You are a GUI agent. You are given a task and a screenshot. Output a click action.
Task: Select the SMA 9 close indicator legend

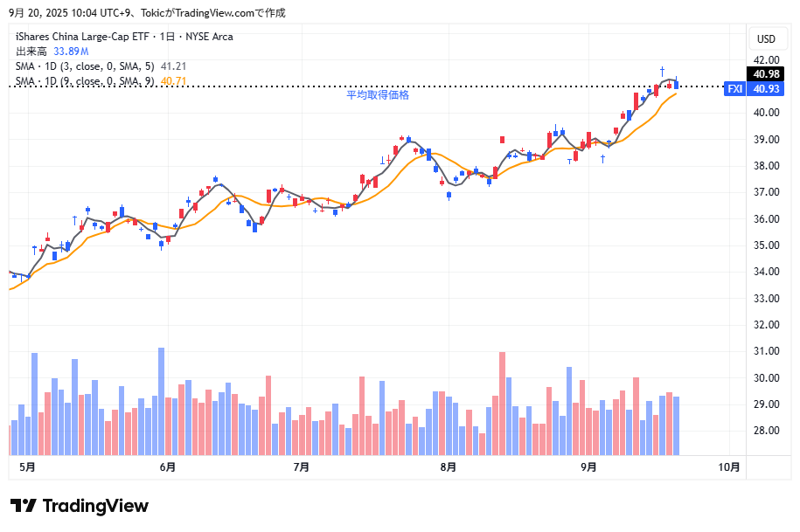point(85,81)
